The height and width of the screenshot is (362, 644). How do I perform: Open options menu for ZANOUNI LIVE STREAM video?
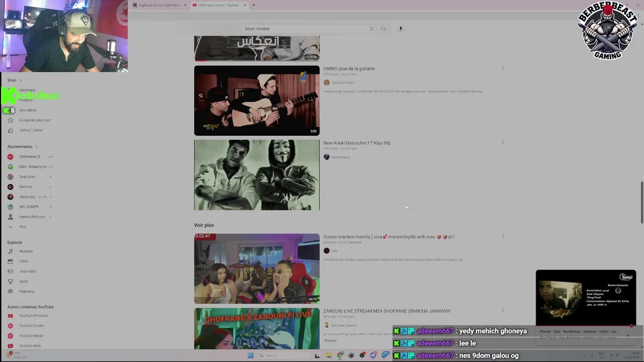(503, 310)
